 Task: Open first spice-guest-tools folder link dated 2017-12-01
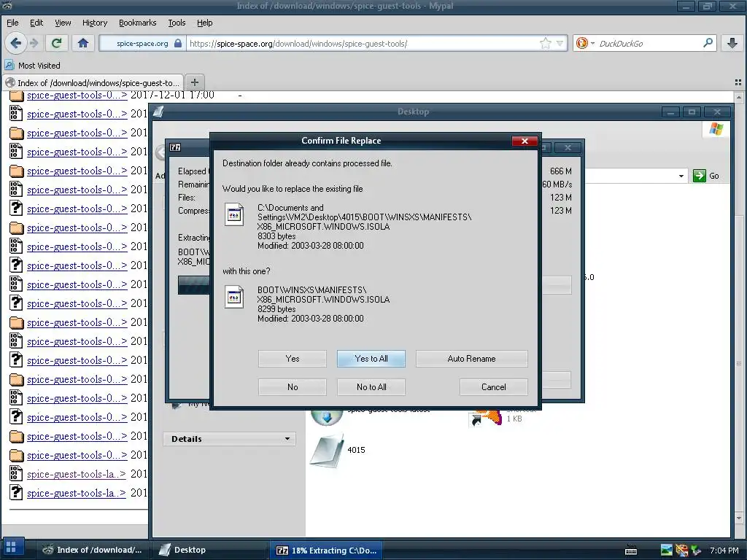coord(77,95)
